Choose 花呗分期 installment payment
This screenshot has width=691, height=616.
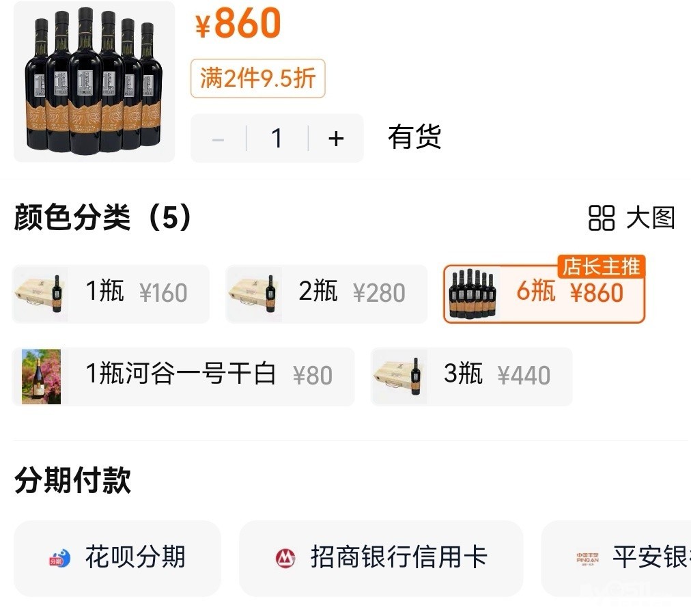click(117, 558)
